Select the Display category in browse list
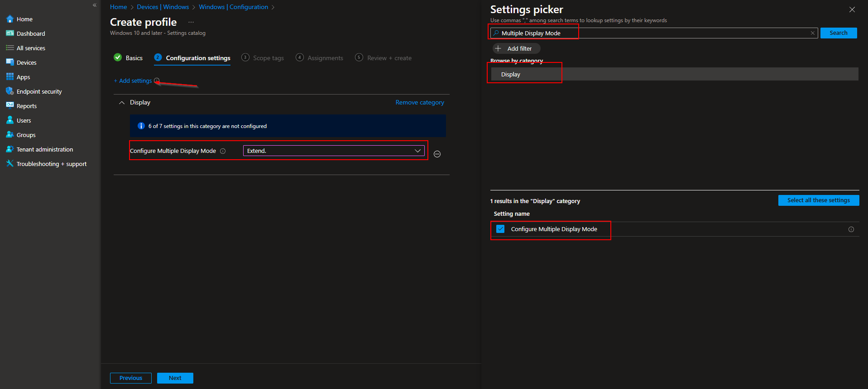868x389 pixels. point(675,74)
